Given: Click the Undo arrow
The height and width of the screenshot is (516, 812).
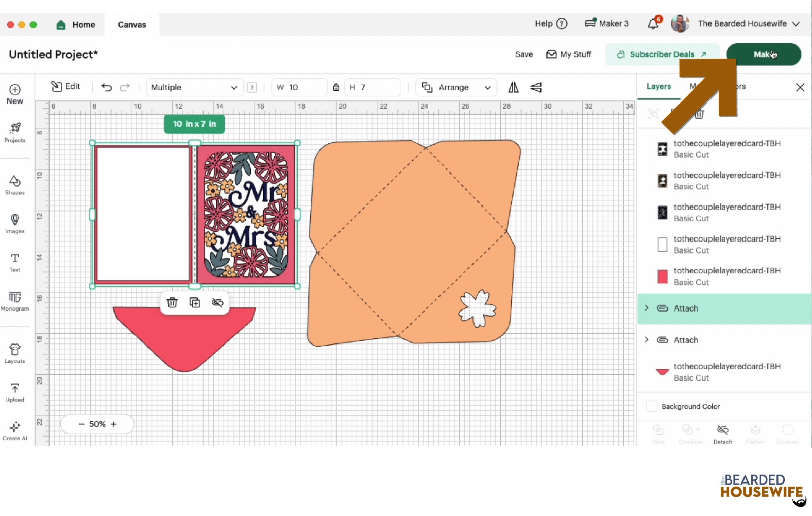Looking at the screenshot, I should pyautogui.click(x=107, y=87).
